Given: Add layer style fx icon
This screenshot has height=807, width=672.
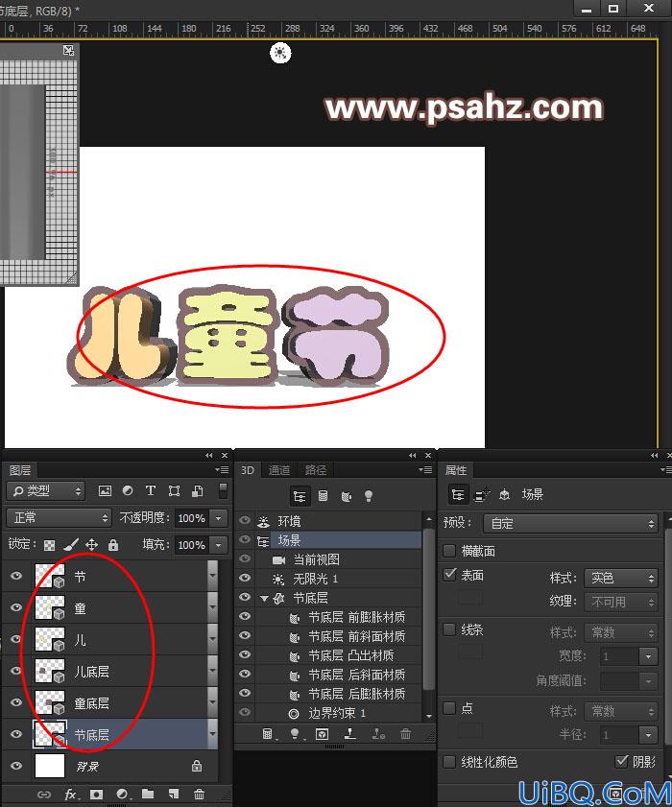Looking at the screenshot, I should click(x=71, y=795).
